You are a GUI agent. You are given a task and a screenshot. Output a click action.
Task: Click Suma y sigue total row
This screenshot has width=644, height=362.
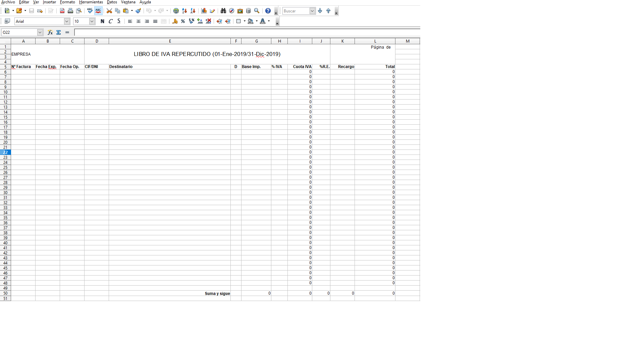(217, 293)
